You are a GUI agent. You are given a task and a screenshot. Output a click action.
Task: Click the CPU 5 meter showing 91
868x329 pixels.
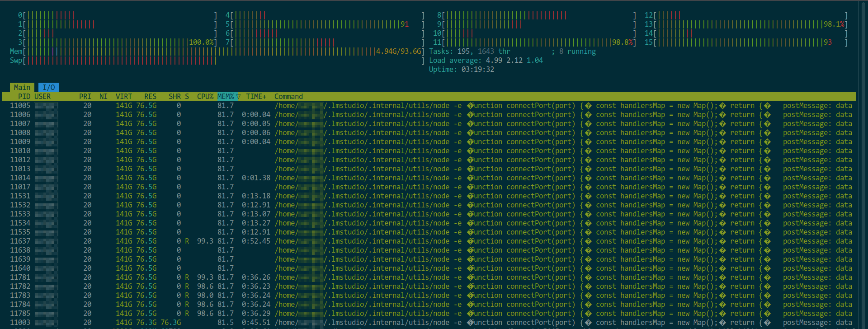(325, 24)
